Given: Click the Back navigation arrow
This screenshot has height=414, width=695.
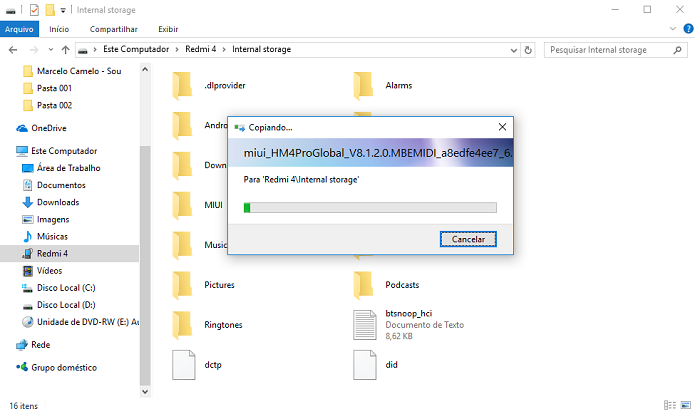Looking at the screenshot, I should 13,50.
